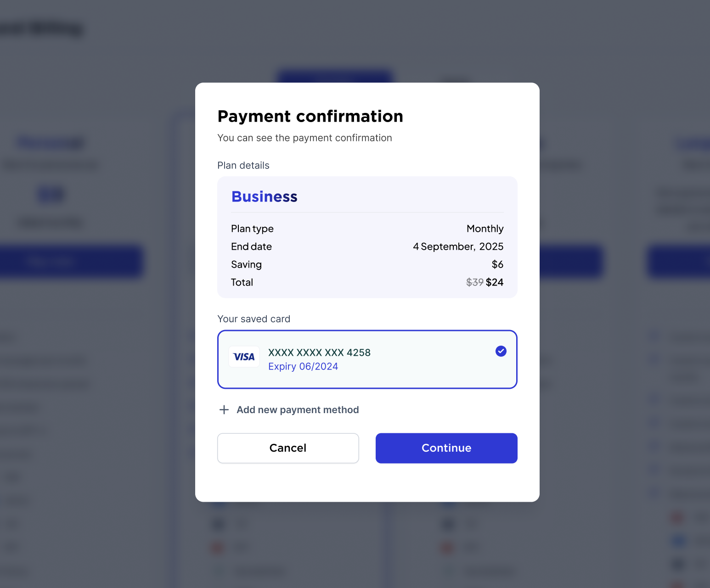Click the Business plan heading
The image size is (710, 588).
(265, 196)
